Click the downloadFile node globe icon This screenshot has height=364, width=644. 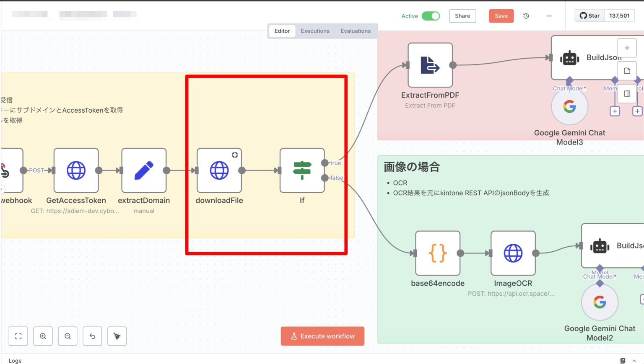pos(219,170)
